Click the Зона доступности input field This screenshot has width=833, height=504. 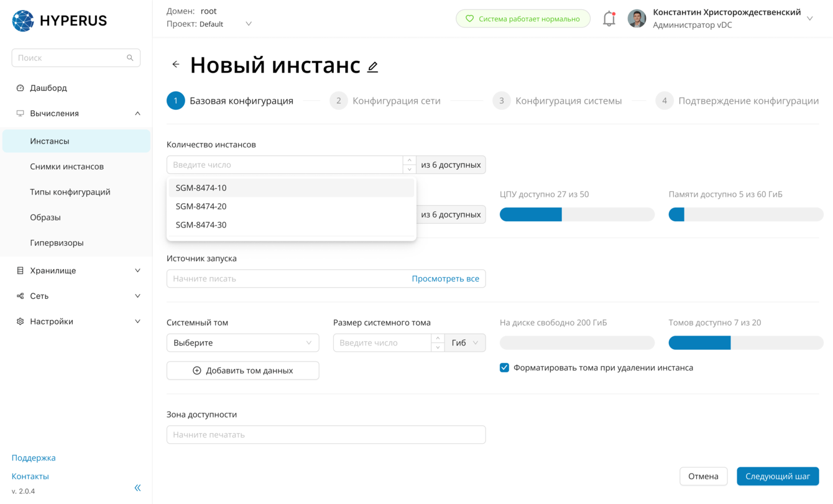tap(326, 434)
